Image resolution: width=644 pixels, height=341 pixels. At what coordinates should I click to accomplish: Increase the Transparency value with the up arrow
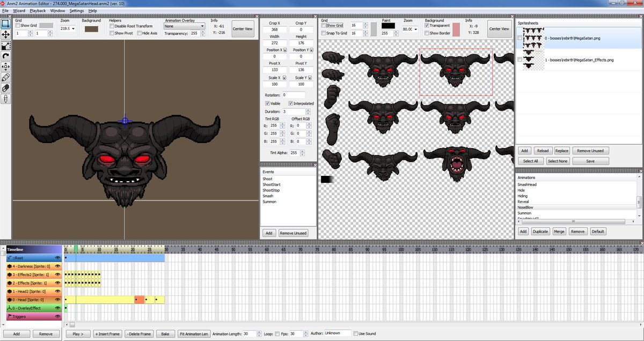(204, 32)
